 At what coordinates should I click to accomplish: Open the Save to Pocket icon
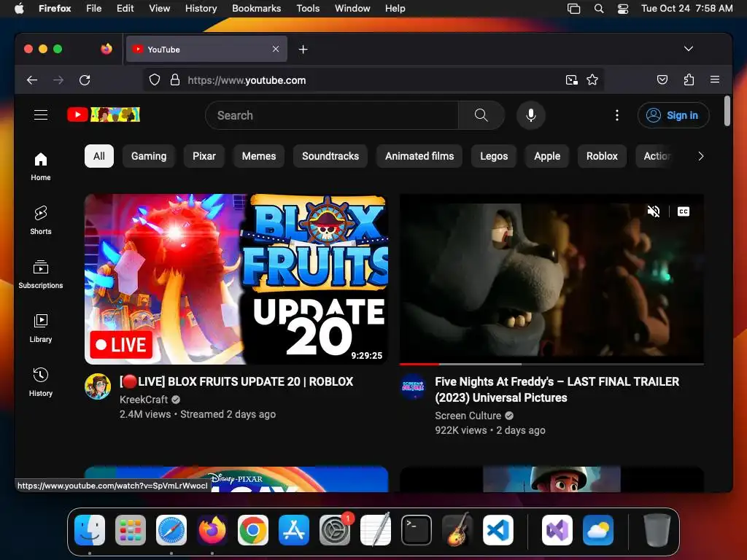pyautogui.click(x=662, y=80)
